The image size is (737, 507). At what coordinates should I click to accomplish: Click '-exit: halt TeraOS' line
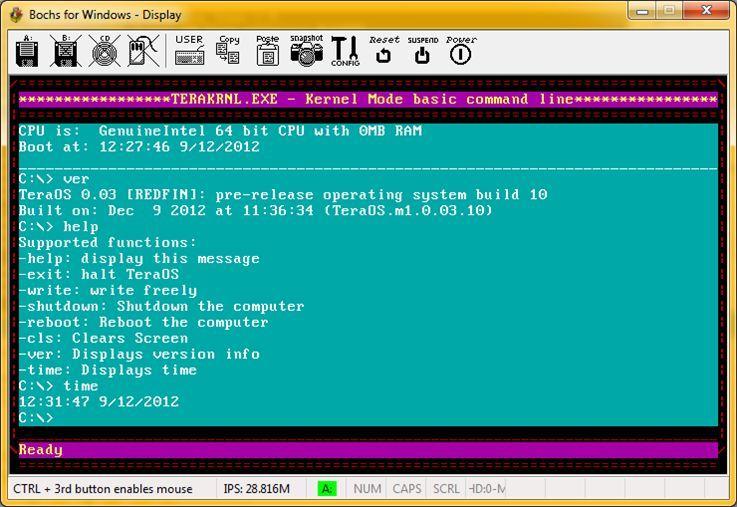[99, 274]
